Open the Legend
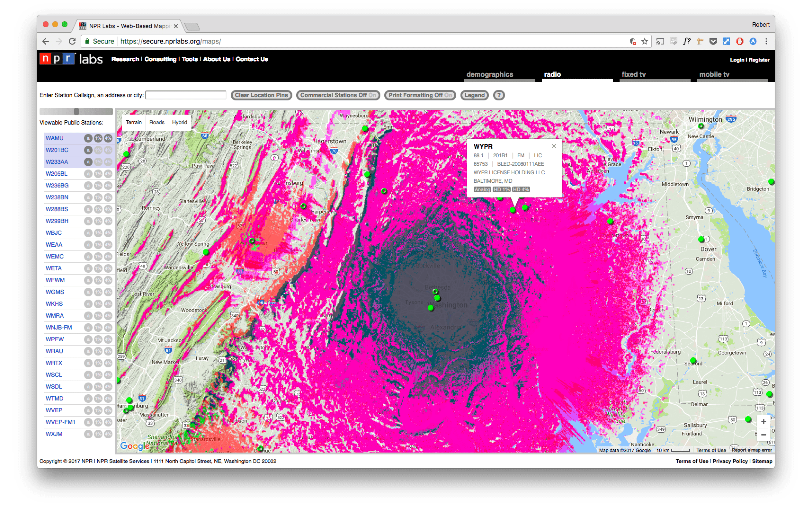812x506 pixels. click(x=474, y=95)
